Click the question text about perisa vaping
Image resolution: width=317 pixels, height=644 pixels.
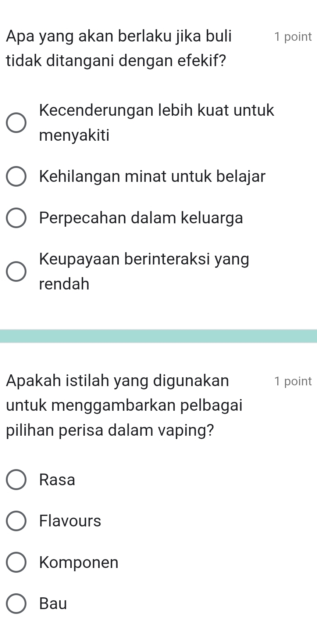point(124,405)
